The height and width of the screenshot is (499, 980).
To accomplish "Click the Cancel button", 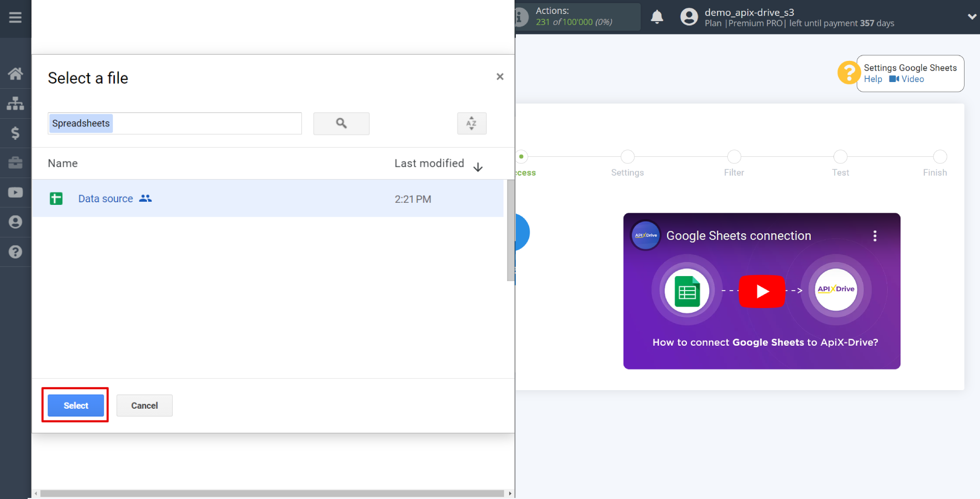I will 144,406.
